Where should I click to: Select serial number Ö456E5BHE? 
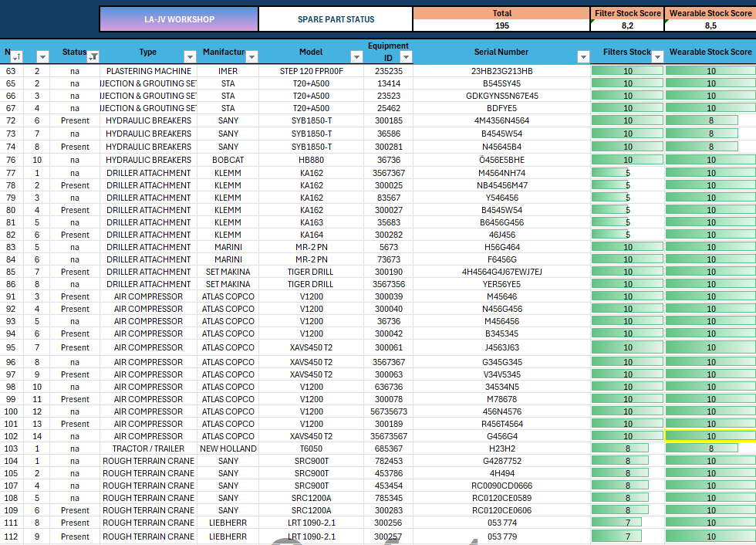pos(502,160)
